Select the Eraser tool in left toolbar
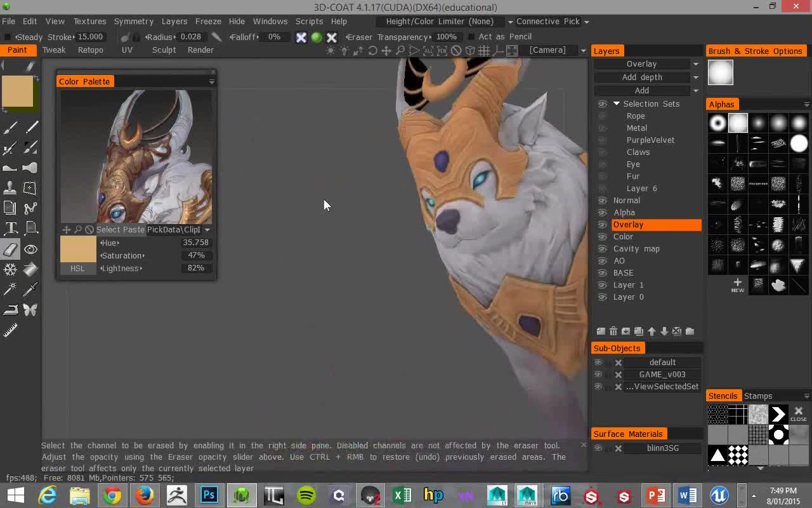Image resolution: width=812 pixels, height=508 pixels. pyautogui.click(x=10, y=250)
